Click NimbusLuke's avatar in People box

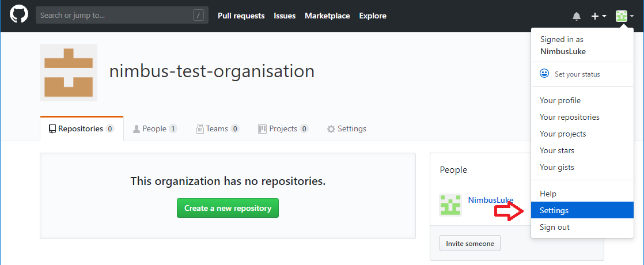pyautogui.click(x=450, y=205)
